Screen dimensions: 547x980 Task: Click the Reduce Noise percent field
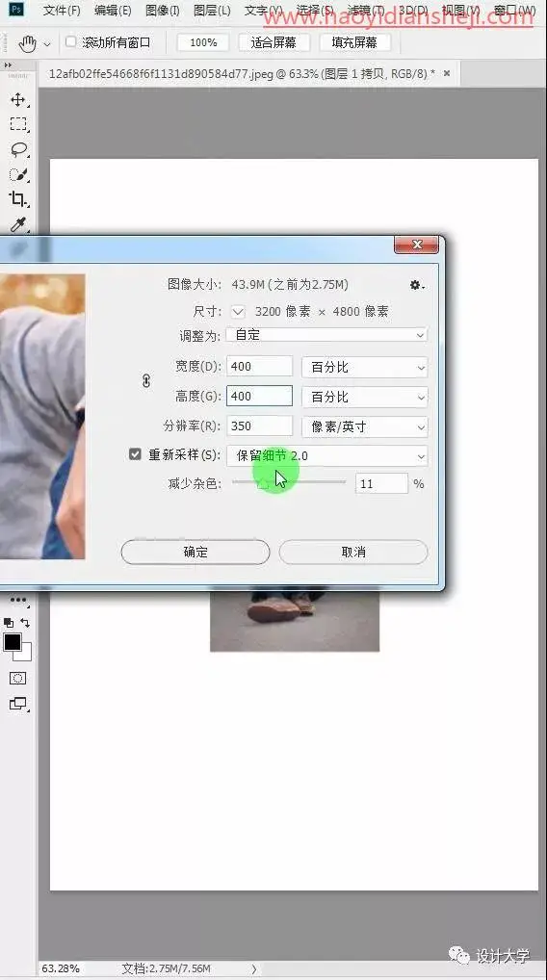pyautogui.click(x=381, y=484)
